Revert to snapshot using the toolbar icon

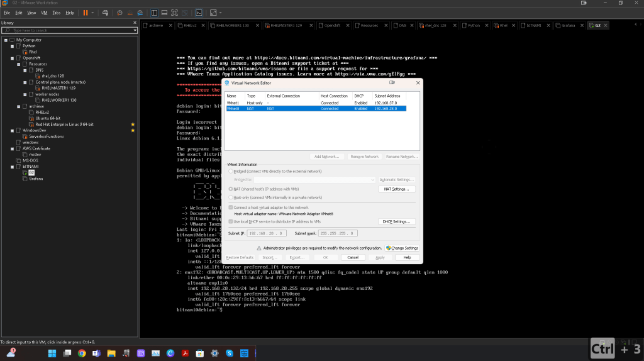click(x=130, y=13)
